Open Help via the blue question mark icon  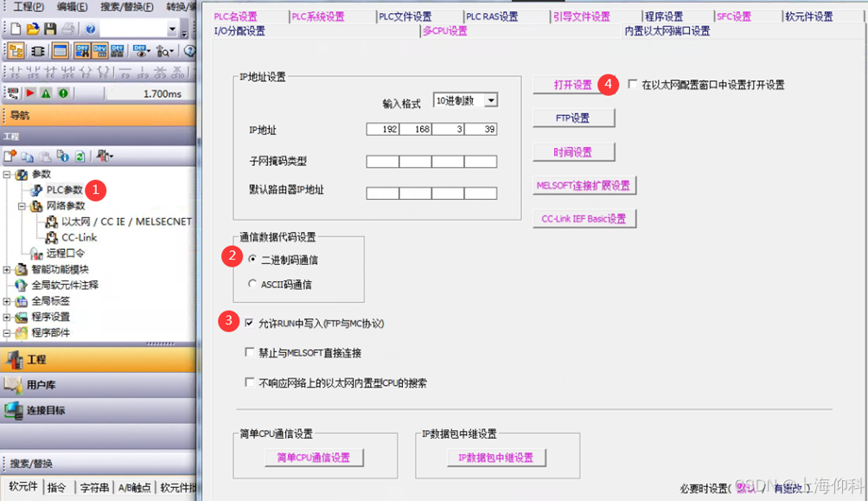click(91, 29)
